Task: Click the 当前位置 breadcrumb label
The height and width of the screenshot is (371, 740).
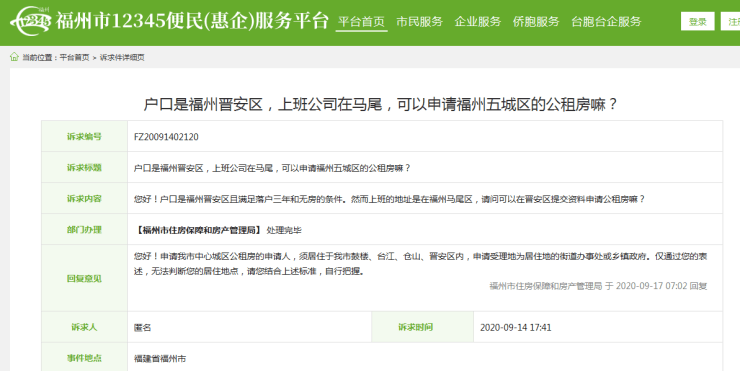Action: [39, 58]
